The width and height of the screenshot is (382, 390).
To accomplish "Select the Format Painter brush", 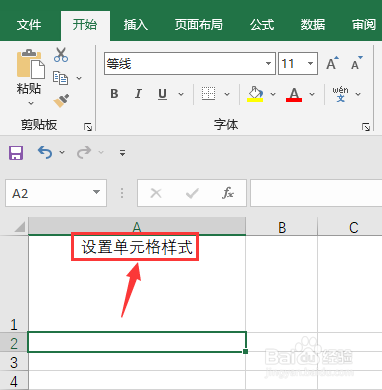I will (61, 101).
